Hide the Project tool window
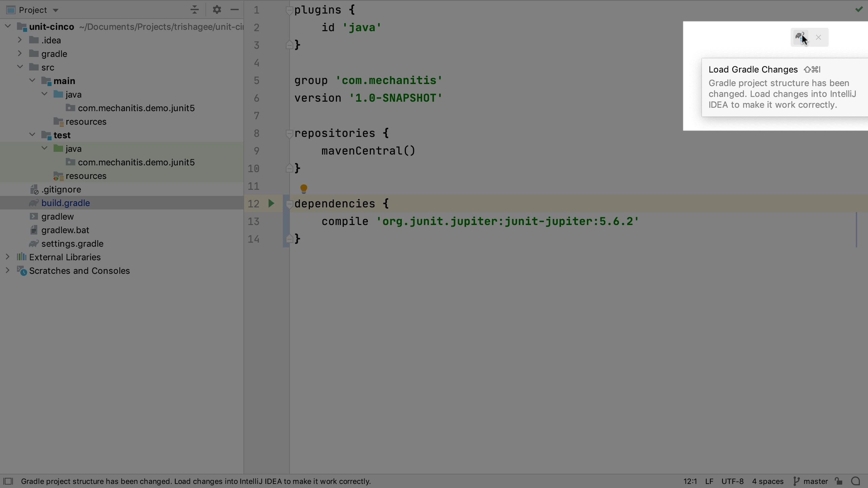Screen dimensions: 868x488 point(234,9)
